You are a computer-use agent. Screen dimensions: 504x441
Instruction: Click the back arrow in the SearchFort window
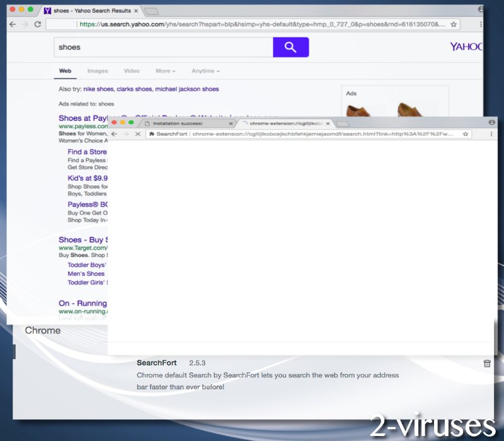coord(114,134)
